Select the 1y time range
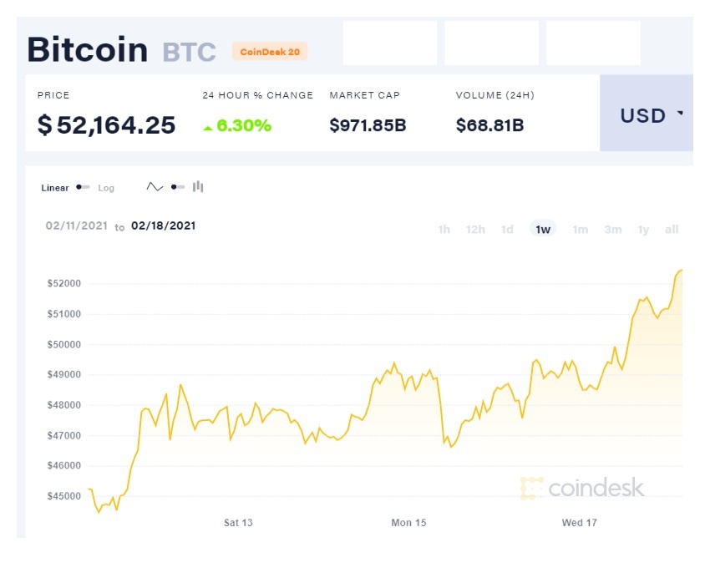Image resolution: width=710 pixels, height=588 pixels. [x=643, y=230]
